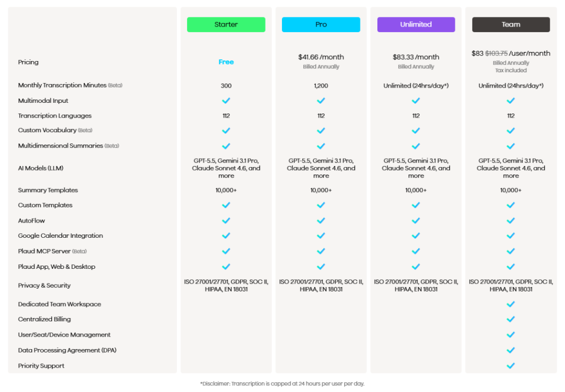Click the green Starter plan button
The width and height of the screenshot is (565, 392).
tap(226, 24)
